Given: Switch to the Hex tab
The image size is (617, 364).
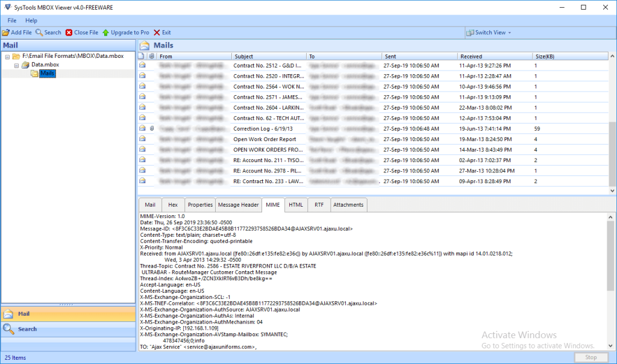Looking at the screenshot, I should coord(172,205).
